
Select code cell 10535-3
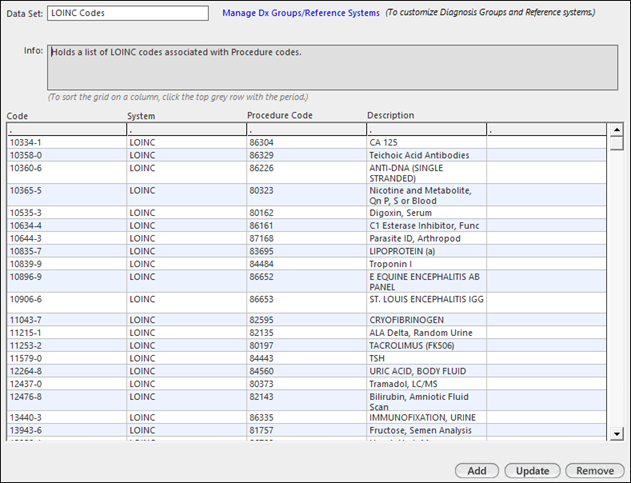point(66,213)
